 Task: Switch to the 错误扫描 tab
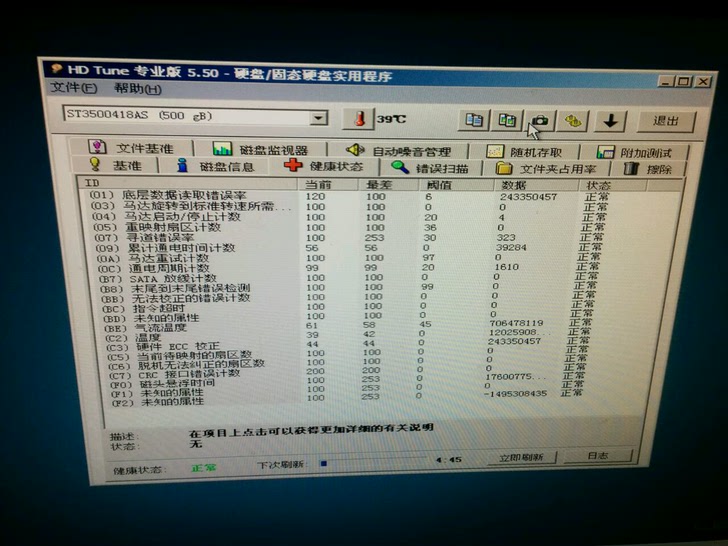click(x=430, y=168)
